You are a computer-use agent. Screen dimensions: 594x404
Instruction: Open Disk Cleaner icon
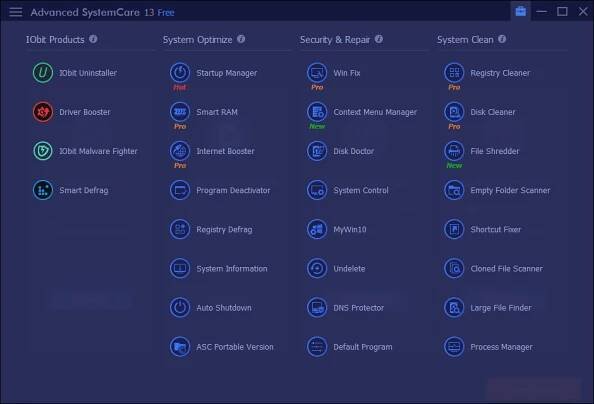click(454, 112)
